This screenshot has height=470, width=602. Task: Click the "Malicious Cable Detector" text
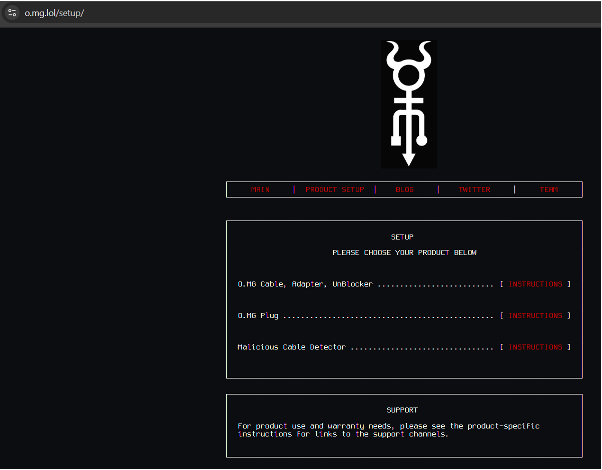pyautogui.click(x=291, y=347)
